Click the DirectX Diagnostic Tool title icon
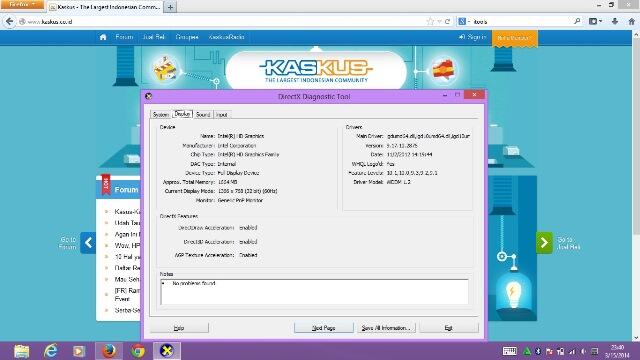The width and height of the screenshot is (640, 360). coord(149,96)
